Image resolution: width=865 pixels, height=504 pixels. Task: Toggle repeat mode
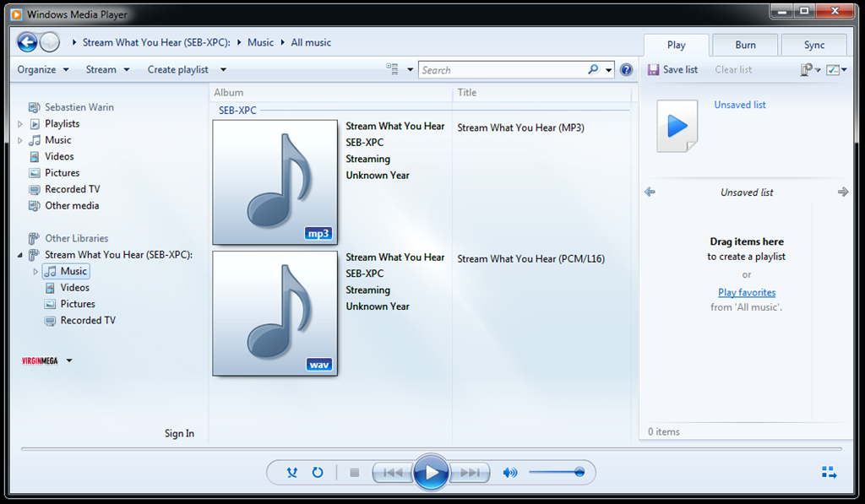[x=318, y=473]
